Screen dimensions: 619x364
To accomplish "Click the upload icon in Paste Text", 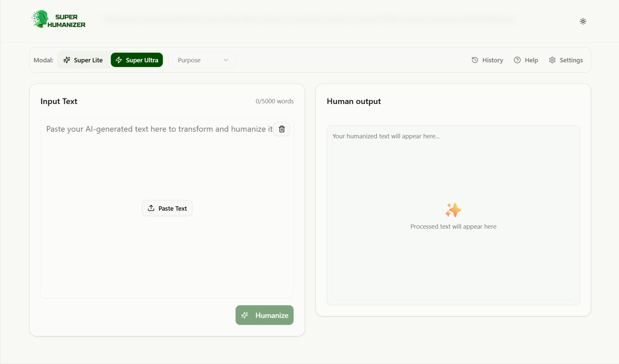I will [151, 208].
